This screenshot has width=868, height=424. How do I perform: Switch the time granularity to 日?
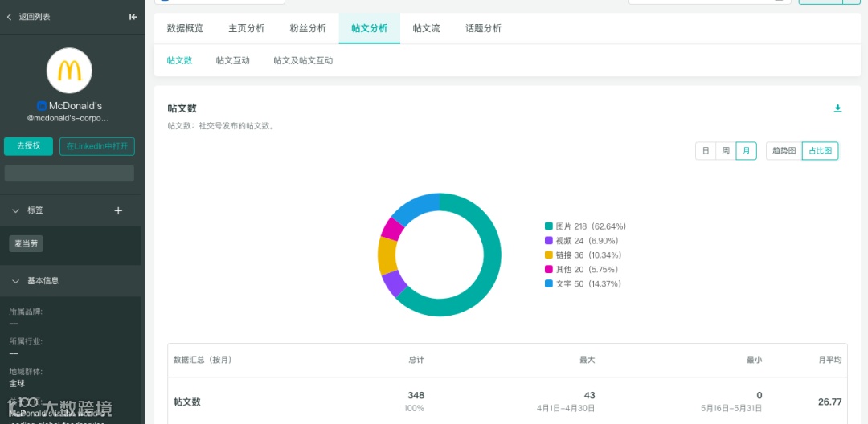pyautogui.click(x=706, y=151)
